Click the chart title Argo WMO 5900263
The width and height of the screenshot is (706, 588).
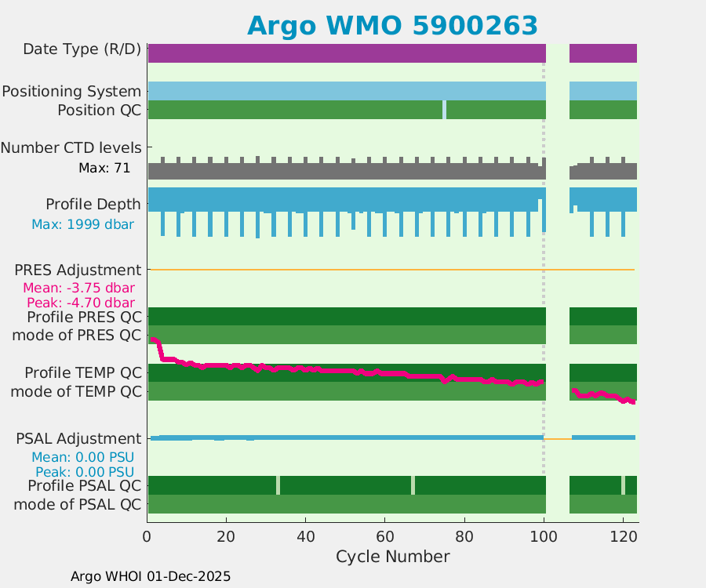pyautogui.click(x=392, y=25)
